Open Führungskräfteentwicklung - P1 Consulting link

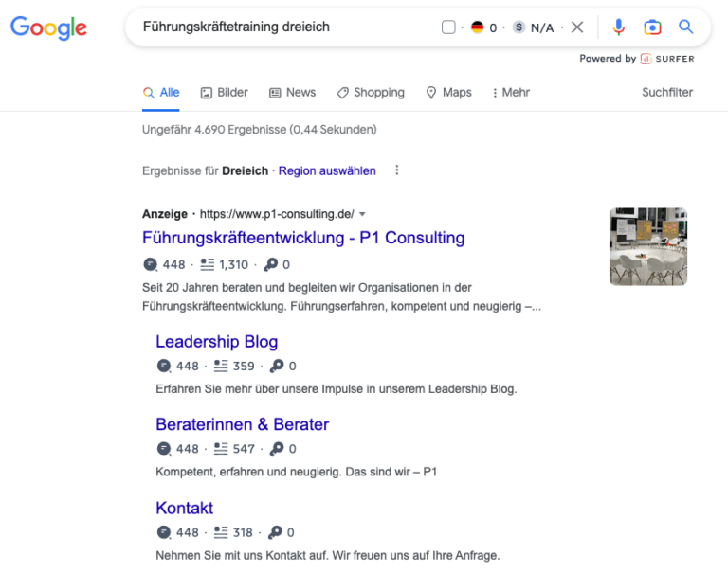point(303,238)
